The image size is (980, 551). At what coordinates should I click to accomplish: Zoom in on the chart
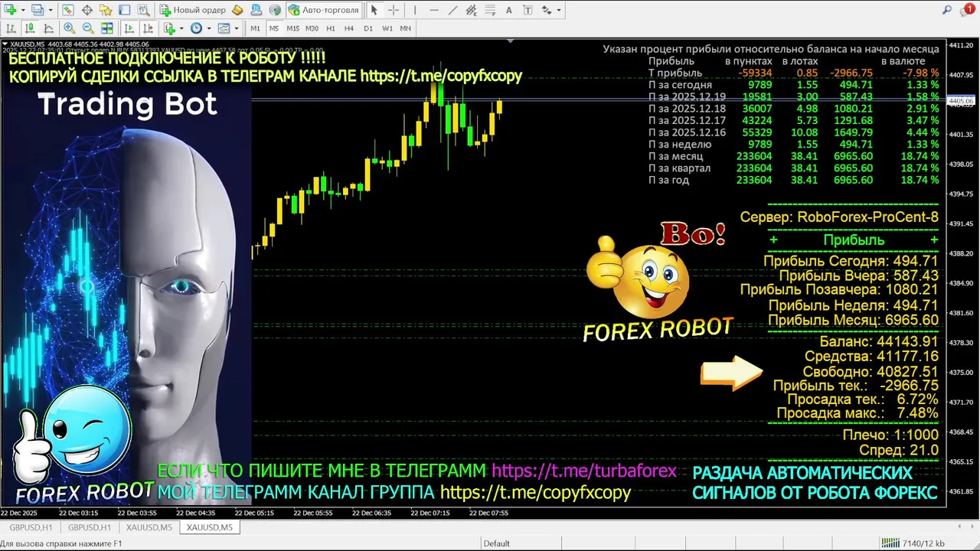pos(69,28)
